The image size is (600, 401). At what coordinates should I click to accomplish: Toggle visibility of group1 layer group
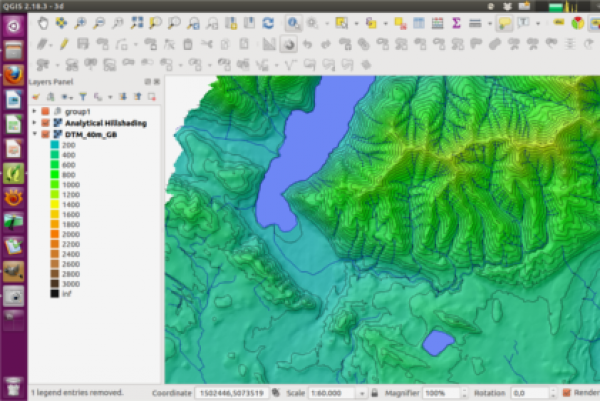45,111
